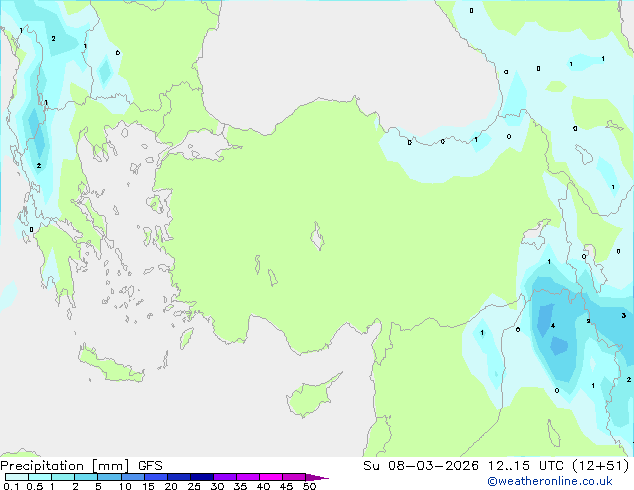634x490 pixels.
Task: Click the precipitation value '3' on the map
Action: pos(623,315)
